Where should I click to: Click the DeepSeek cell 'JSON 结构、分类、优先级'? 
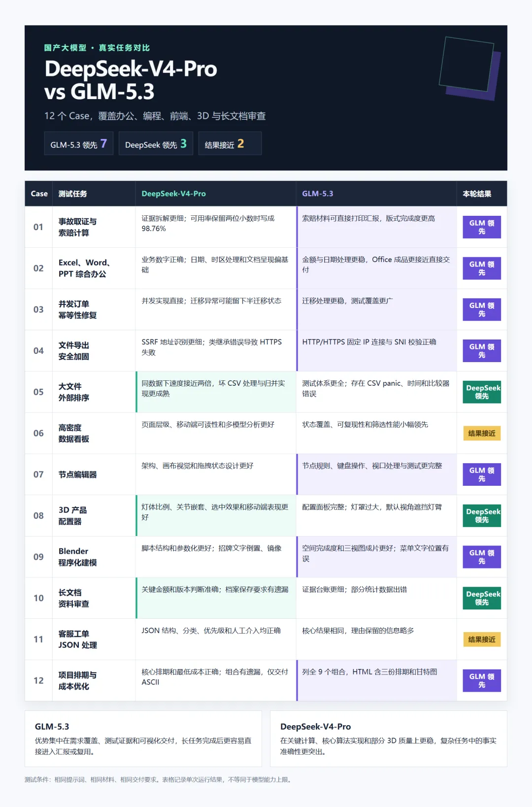click(216, 639)
